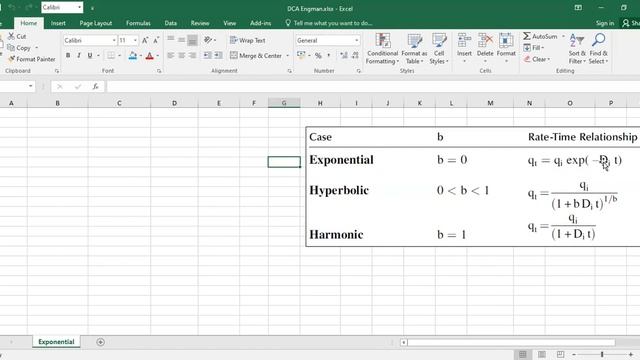
Task: Open the Fill menu
Action: [x=533, y=48]
